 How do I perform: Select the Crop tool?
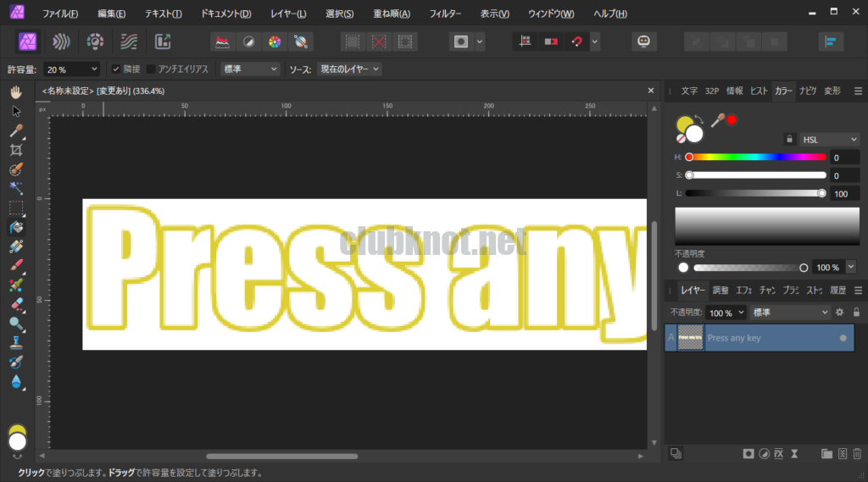tap(16, 150)
